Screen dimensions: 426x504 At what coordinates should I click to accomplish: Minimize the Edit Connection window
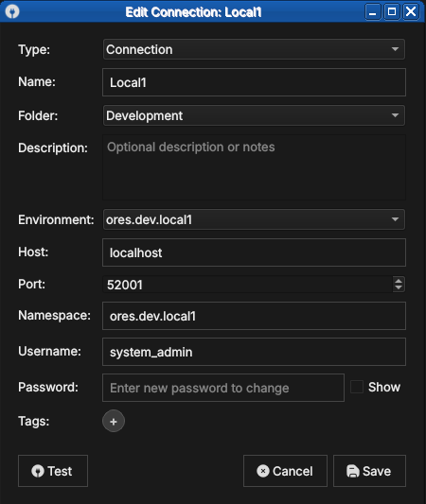tap(373, 12)
